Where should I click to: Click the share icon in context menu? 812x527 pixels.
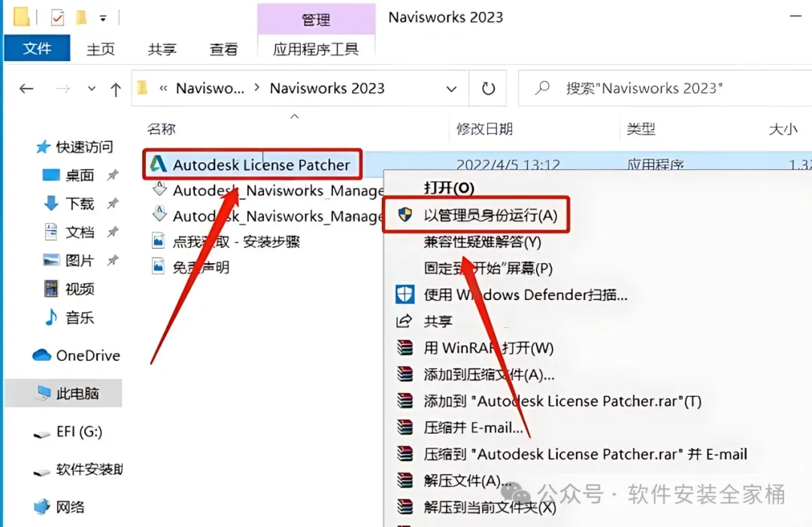coord(404,322)
